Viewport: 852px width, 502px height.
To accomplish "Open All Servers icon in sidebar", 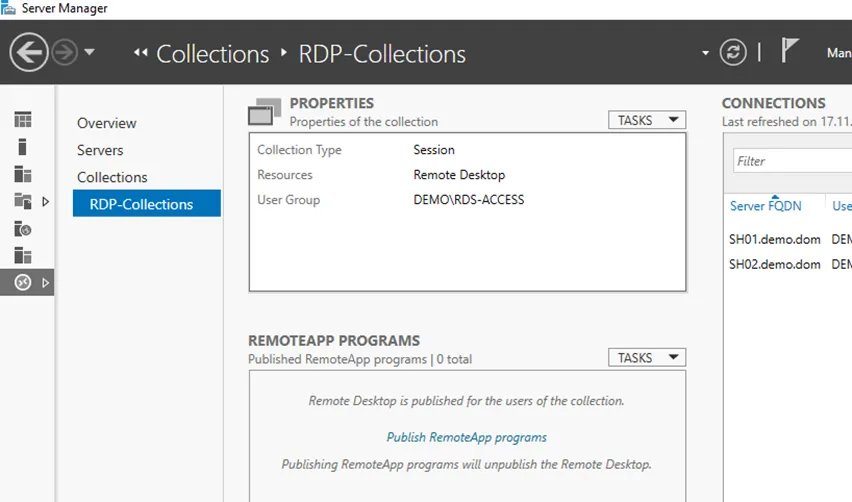I will tap(23, 174).
